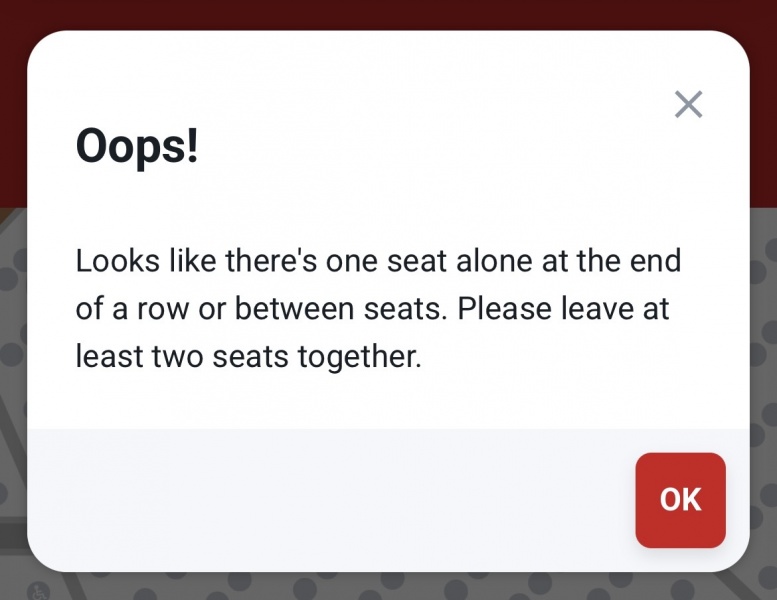Close the Oops dialog with the X icon
This screenshot has width=777, height=600.
pyautogui.click(x=688, y=104)
